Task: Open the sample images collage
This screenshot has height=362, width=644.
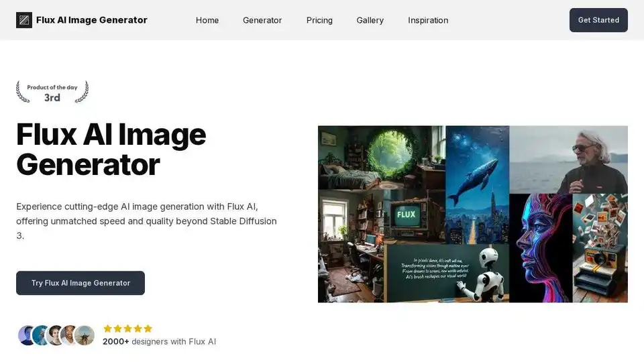Action: (x=473, y=215)
